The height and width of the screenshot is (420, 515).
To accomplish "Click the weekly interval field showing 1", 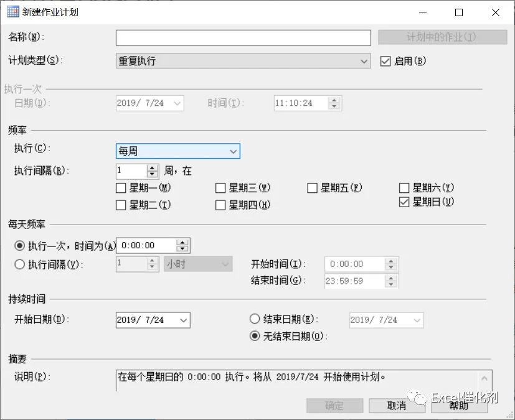I will coord(131,171).
